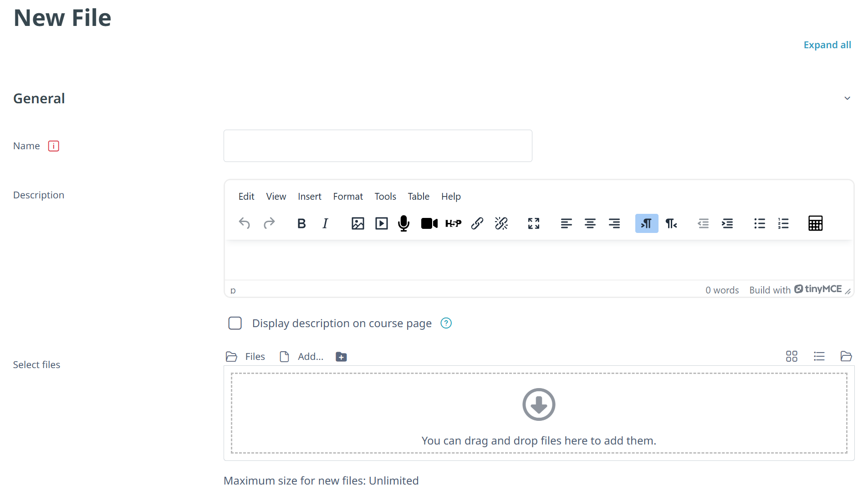The width and height of the screenshot is (868, 490).
Task: Open the Tools menu
Action: [x=385, y=197]
